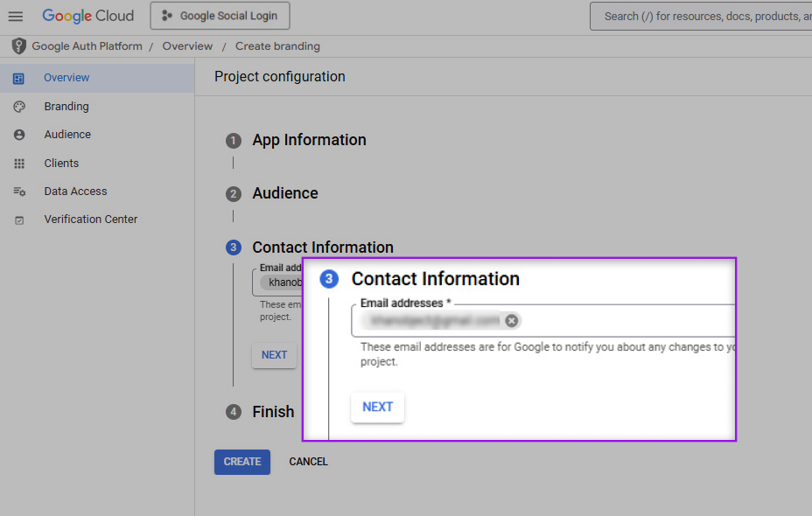The height and width of the screenshot is (516, 812).
Task: Click the Branding palette icon in sidebar
Action: pyautogui.click(x=19, y=107)
